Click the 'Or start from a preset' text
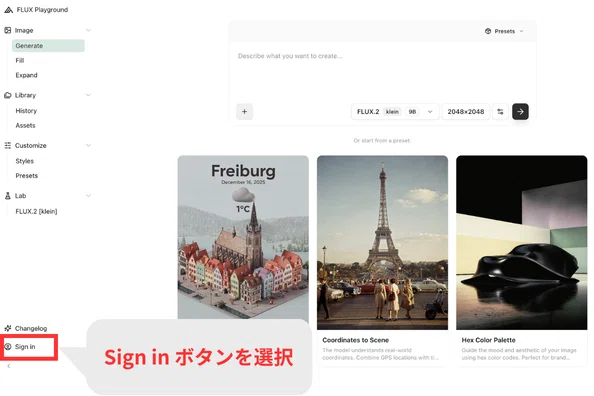Screen dimensions: 594x396 pyautogui.click(x=382, y=141)
